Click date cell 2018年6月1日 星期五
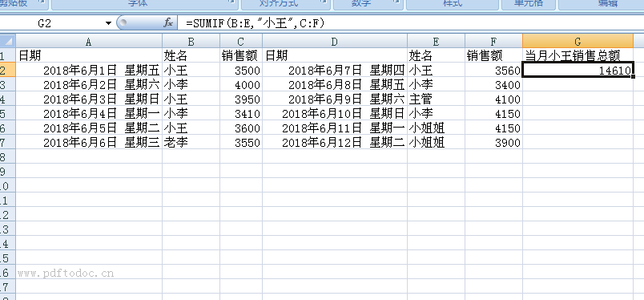The width and height of the screenshot is (644, 300). [89, 71]
